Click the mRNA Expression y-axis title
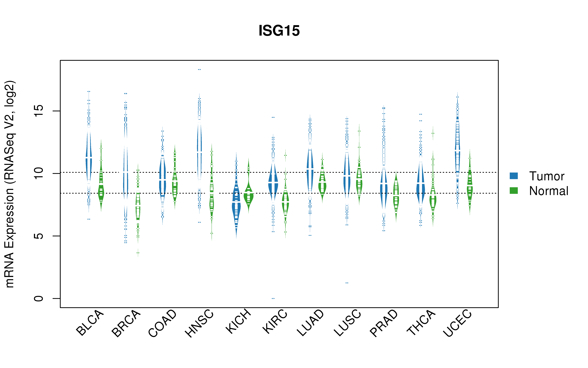 tap(10, 184)
